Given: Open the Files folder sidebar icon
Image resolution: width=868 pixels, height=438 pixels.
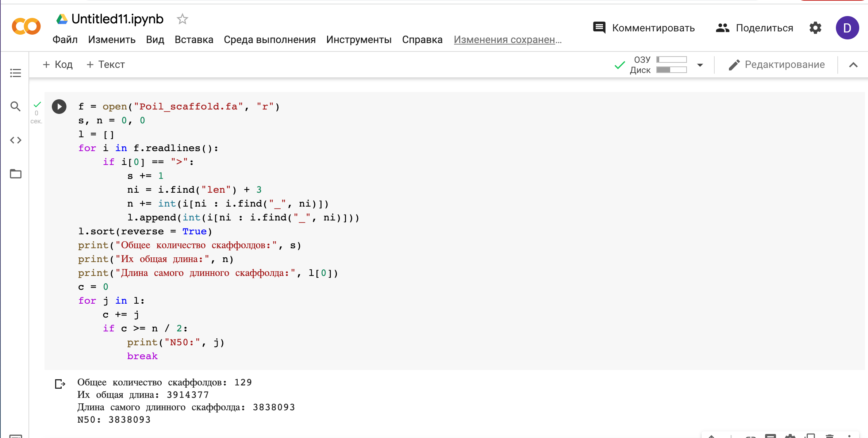Looking at the screenshot, I should (x=15, y=174).
